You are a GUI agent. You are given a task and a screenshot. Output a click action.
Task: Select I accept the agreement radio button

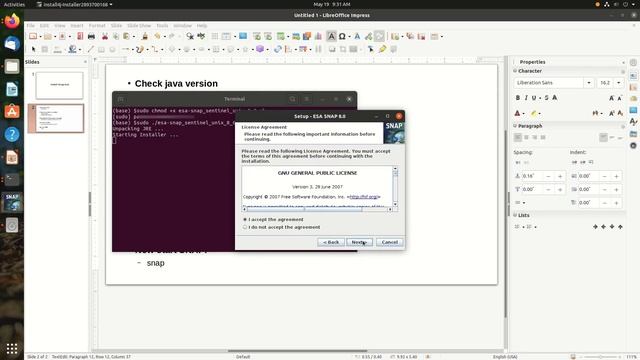[245, 220]
